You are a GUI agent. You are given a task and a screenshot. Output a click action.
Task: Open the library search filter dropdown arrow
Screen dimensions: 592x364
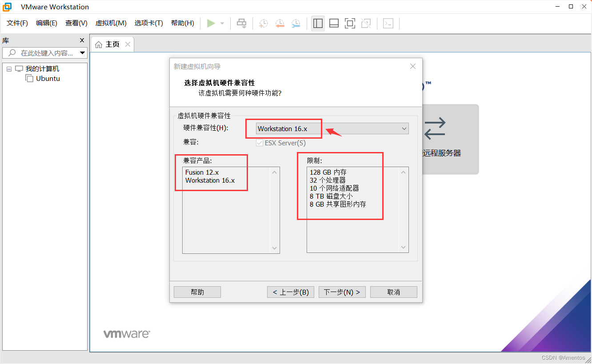click(83, 53)
